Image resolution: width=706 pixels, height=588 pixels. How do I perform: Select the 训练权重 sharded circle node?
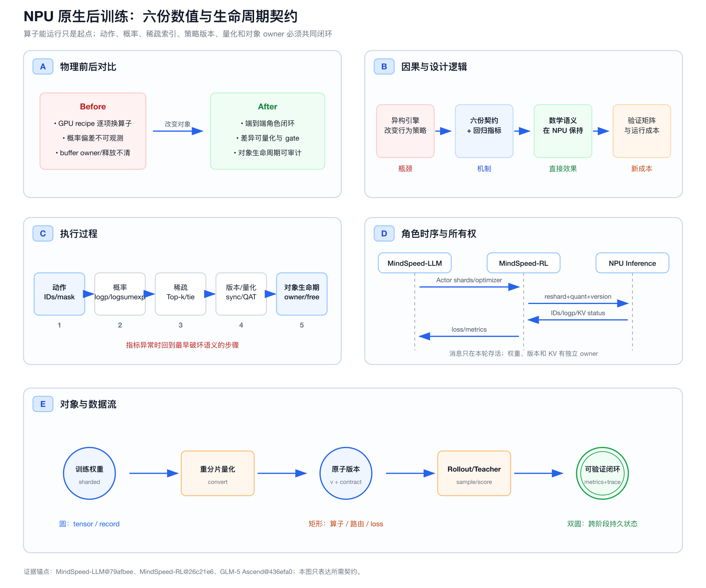click(x=89, y=473)
